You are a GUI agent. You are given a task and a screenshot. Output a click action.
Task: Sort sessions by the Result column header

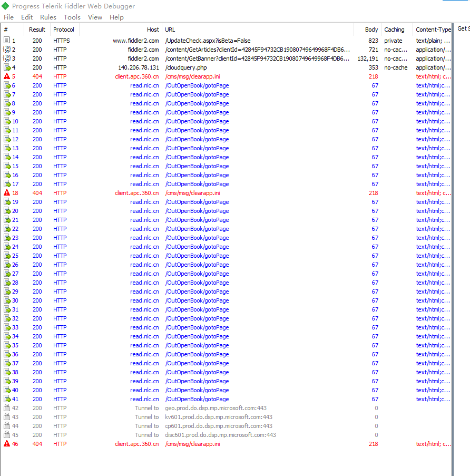click(37, 30)
